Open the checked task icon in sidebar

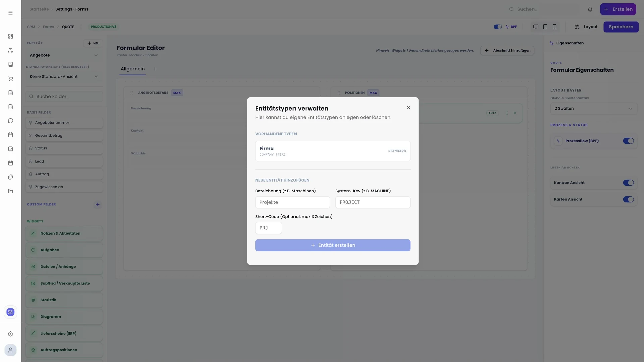(10, 149)
